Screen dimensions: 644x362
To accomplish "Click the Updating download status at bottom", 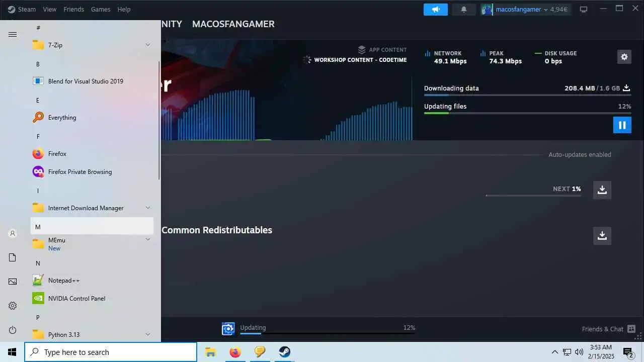I will (x=318, y=329).
